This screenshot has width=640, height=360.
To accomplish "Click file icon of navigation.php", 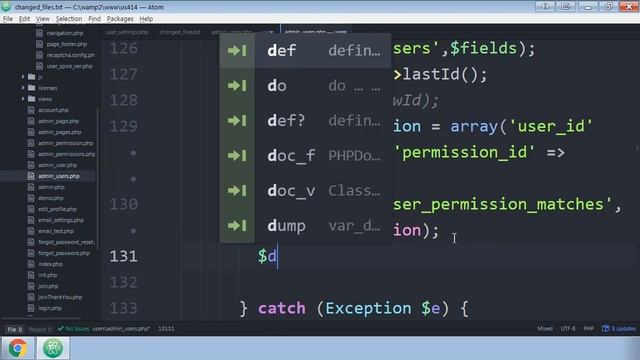I will pyautogui.click(x=39, y=33).
